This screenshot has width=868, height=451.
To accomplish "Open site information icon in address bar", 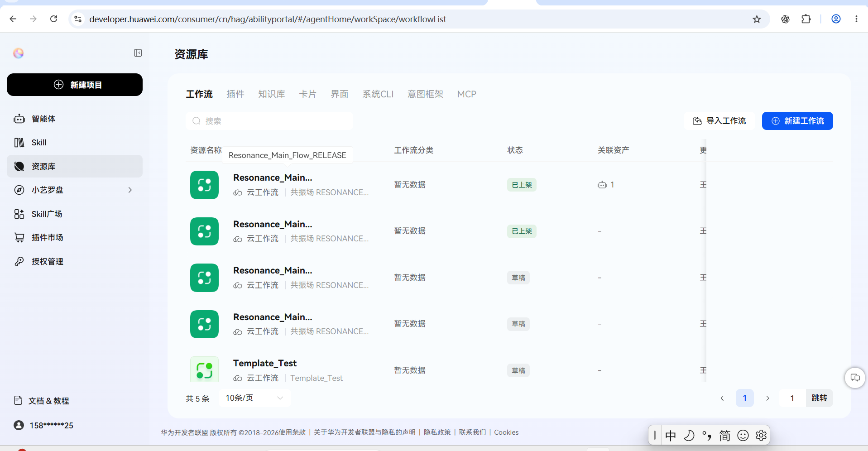I will [x=78, y=19].
